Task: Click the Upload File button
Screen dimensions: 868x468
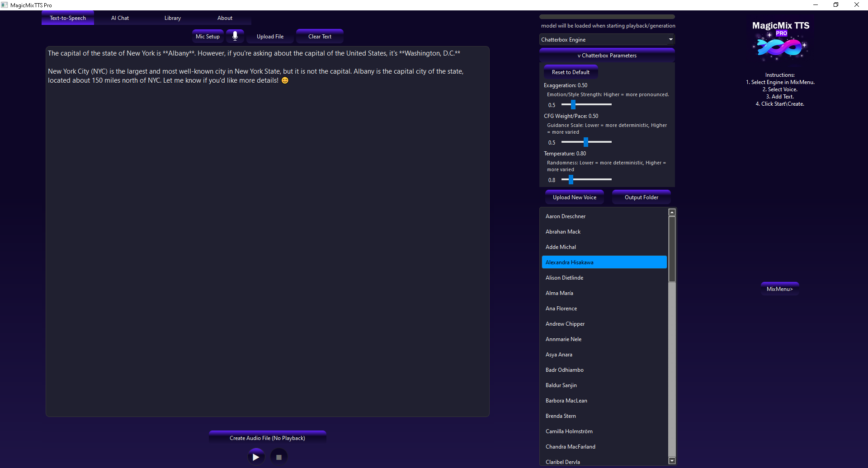Action: coord(270,36)
